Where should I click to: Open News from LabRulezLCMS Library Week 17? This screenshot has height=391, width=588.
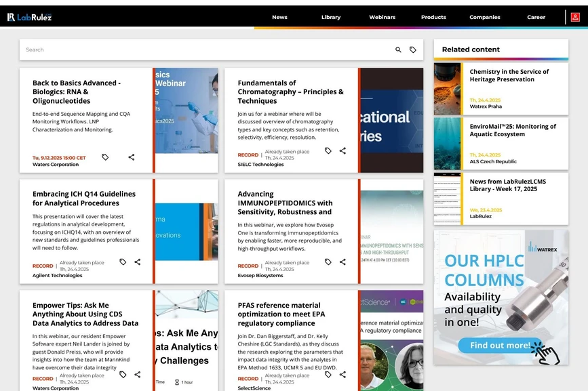pyautogui.click(x=507, y=185)
